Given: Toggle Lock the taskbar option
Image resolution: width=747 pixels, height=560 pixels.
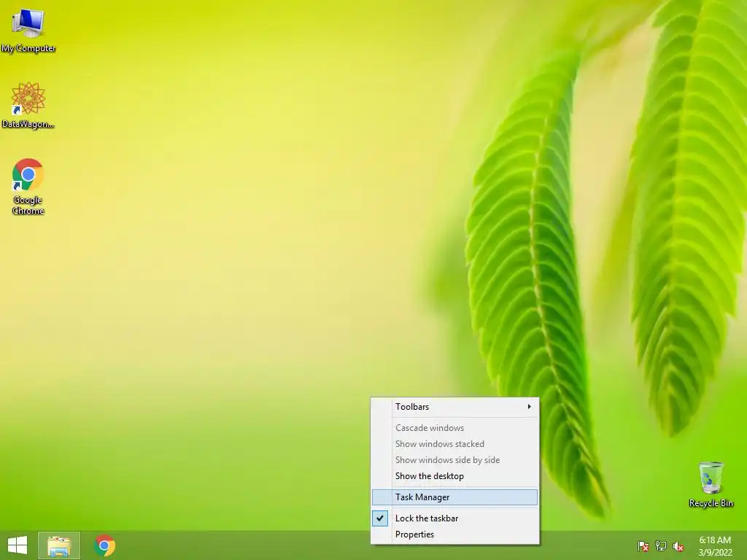Looking at the screenshot, I should 455,518.
